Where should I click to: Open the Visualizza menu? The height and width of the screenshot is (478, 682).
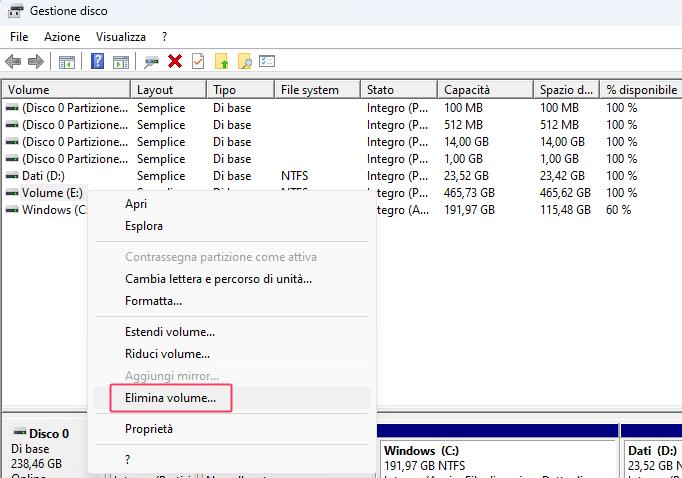pos(120,37)
